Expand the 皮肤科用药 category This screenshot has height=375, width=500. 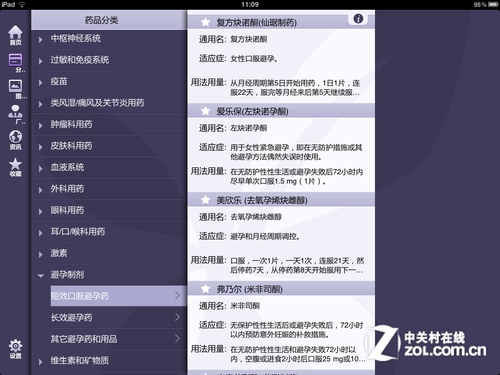pyautogui.click(x=109, y=146)
